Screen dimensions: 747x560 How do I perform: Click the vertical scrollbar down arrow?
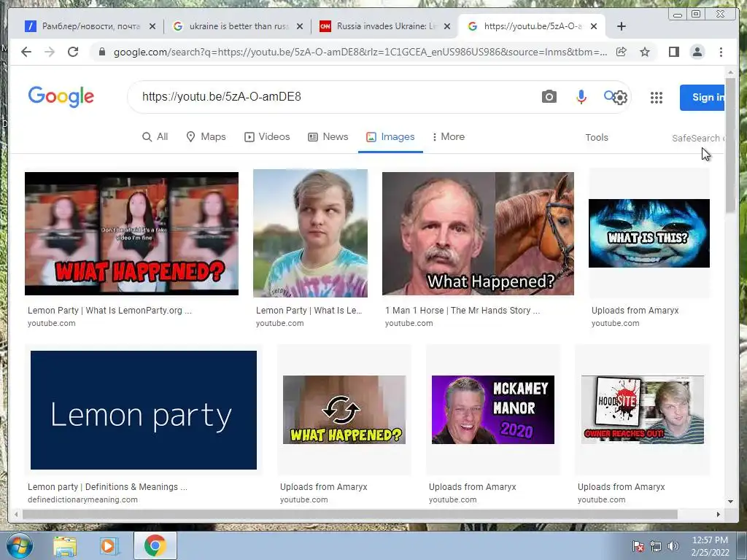730,502
